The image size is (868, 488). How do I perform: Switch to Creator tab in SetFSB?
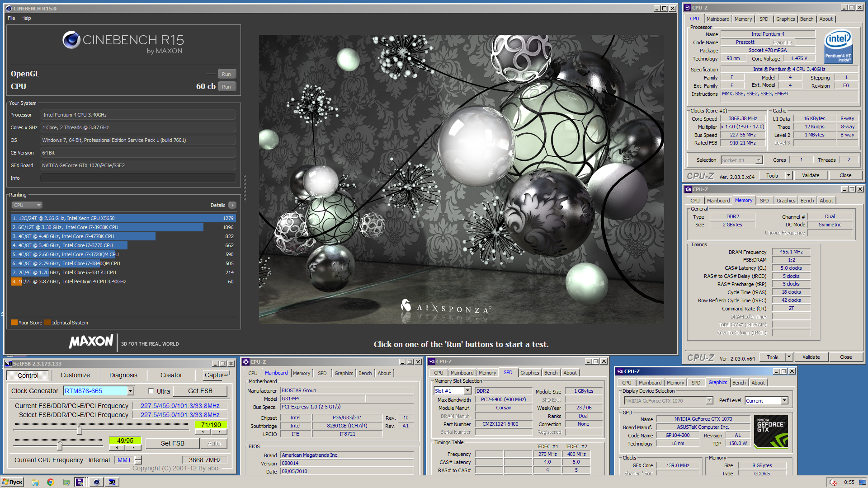coord(171,375)
